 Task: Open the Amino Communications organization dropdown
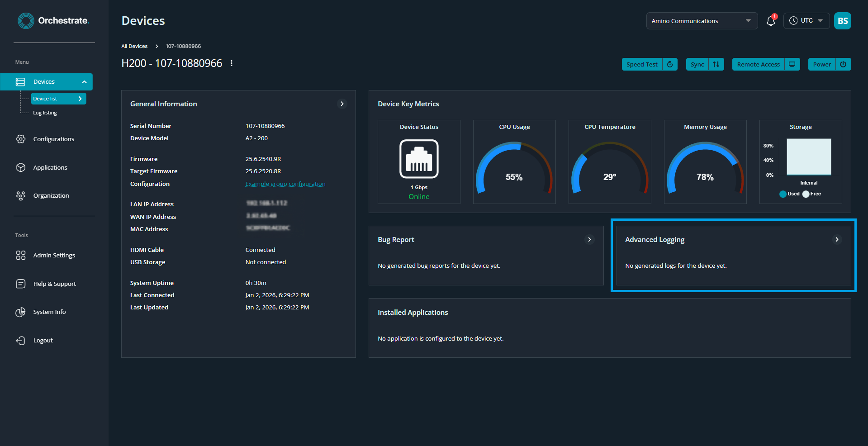click(x=702, y=21)
